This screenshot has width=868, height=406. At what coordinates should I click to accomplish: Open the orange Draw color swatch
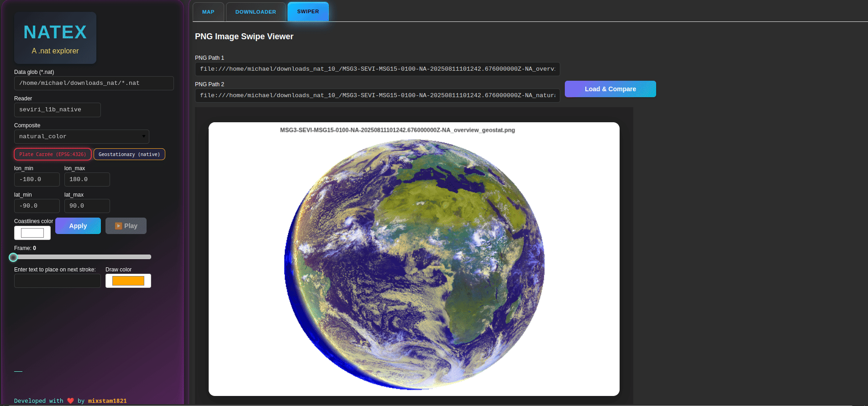(128, 281)
